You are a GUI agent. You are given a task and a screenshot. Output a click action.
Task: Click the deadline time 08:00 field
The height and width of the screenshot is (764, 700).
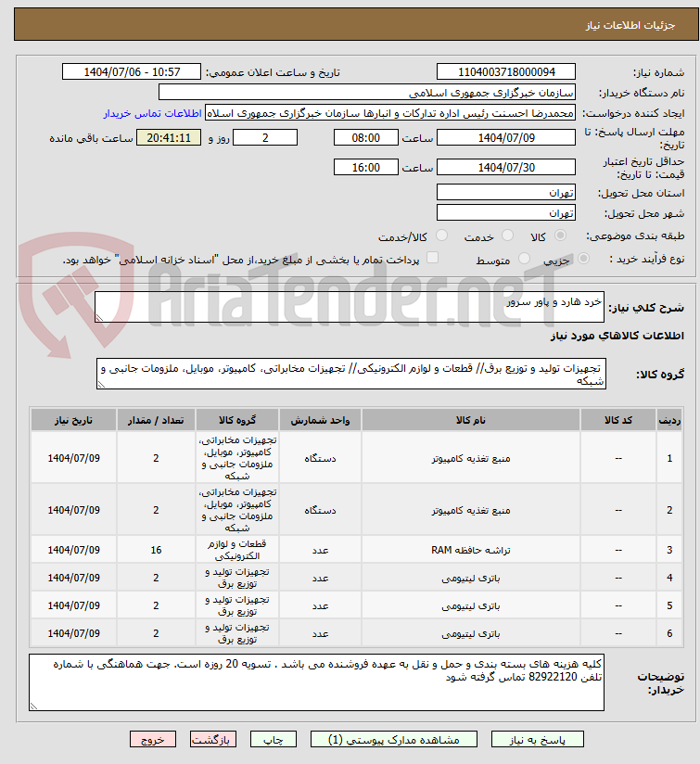coord(366,138)
